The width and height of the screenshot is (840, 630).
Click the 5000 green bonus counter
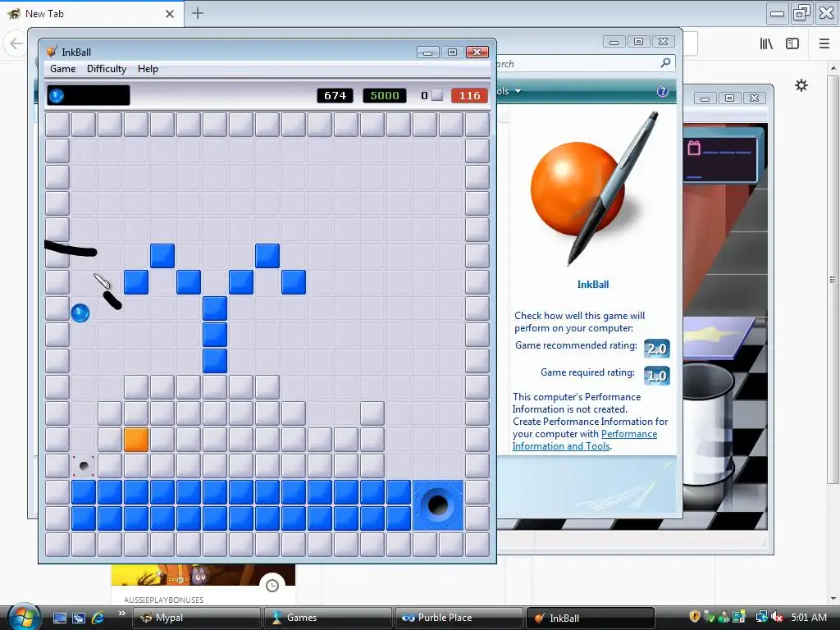(x=385, y=95)
